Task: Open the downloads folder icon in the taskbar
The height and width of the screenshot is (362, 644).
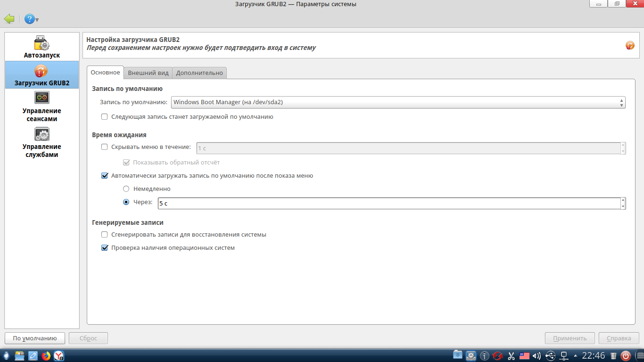Action: [x=458, y=355]
